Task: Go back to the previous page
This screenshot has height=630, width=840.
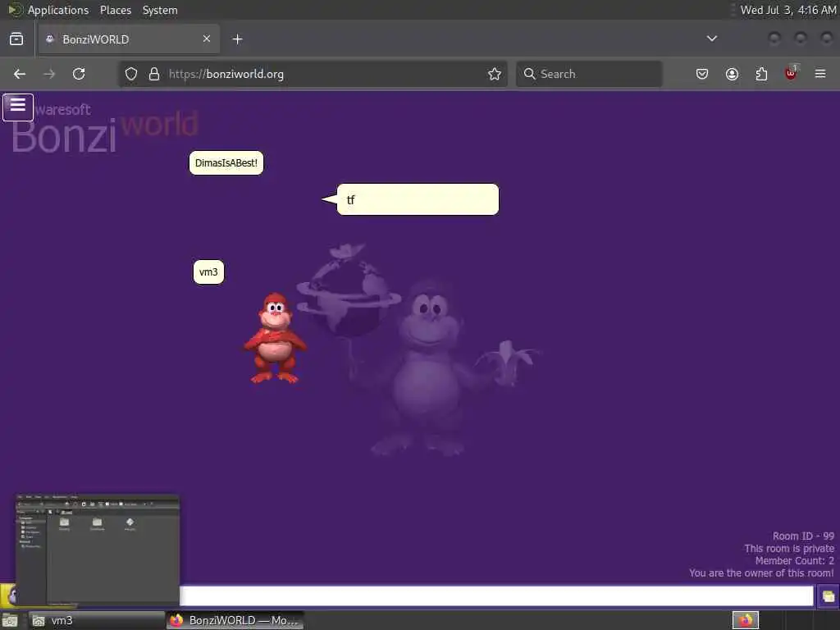Action: pyautogui.click(x=20, y=74)
